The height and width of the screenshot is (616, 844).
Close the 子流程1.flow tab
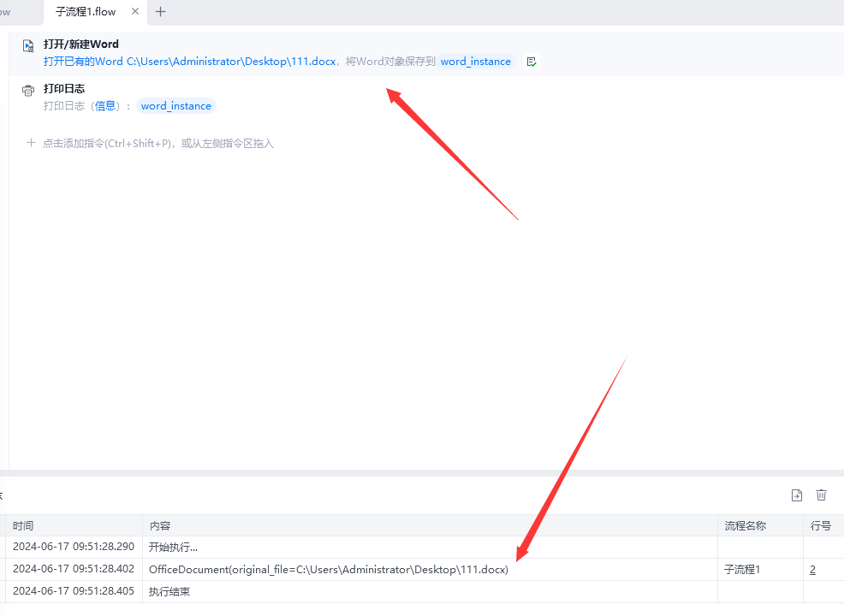click(135, 12)
